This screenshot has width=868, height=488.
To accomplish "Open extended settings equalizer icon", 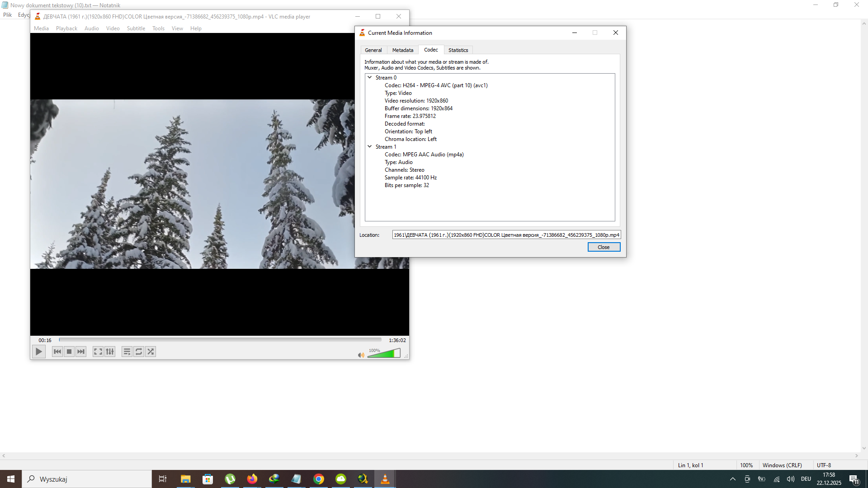I will pos(110,352).
